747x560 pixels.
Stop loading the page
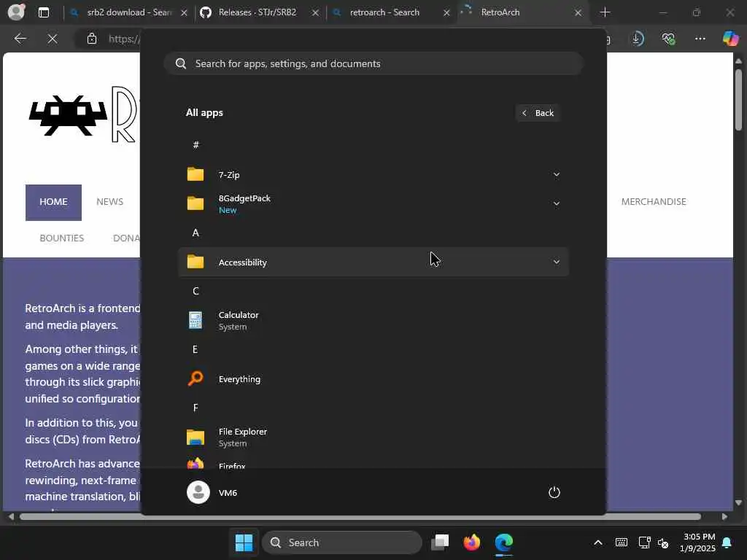(53, 39)
